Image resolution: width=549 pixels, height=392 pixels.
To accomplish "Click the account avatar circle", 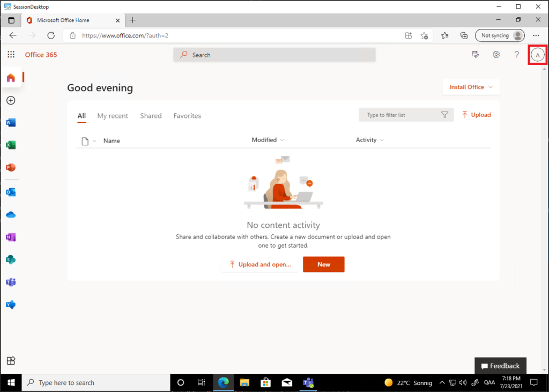I will point(537,55).
